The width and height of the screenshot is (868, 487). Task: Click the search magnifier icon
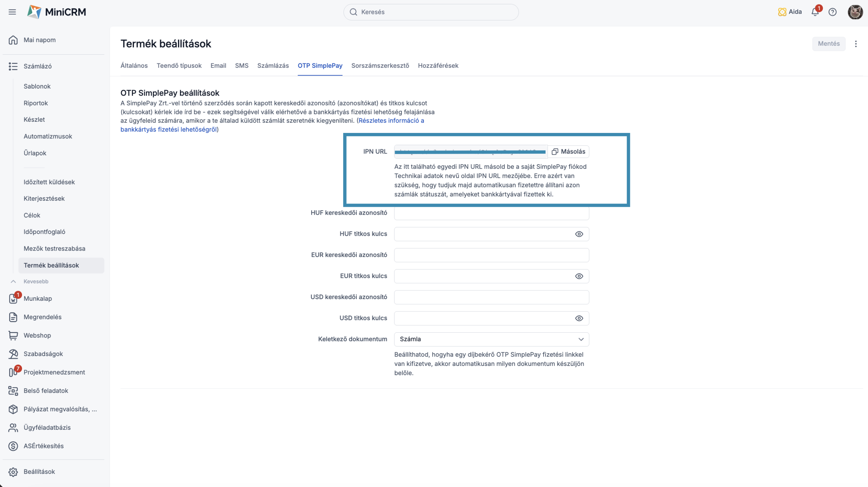[353, 12]
